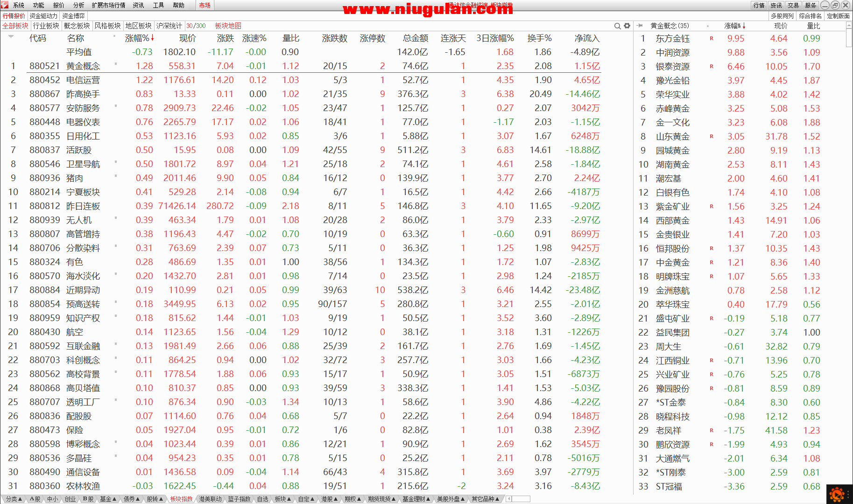Expand the 期货现货▲ bottom tab menu

coord(381,499)
